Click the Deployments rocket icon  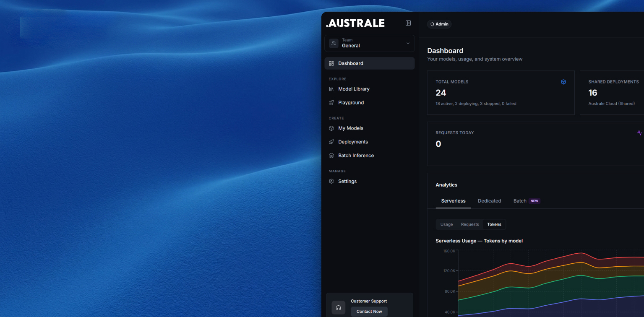(x=331, y=142)
